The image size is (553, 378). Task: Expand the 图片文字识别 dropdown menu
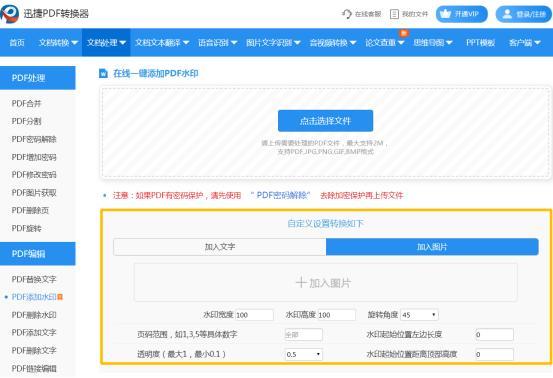coord(273,43)
